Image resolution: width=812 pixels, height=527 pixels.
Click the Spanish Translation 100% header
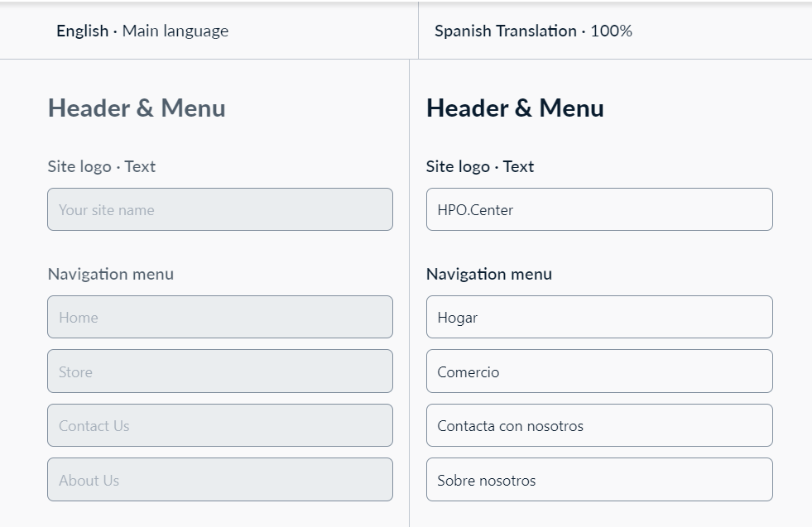[x=533, y=31]
